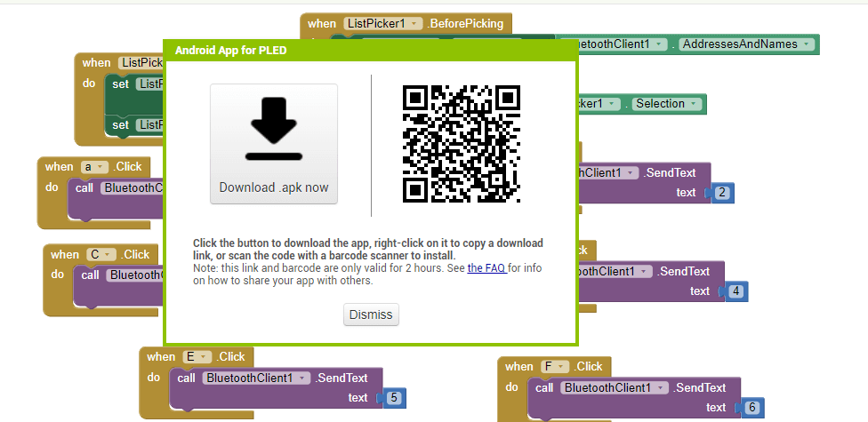The image size is (868, 422).
Task: Open the FAQ link
Action: pos(486,268)
